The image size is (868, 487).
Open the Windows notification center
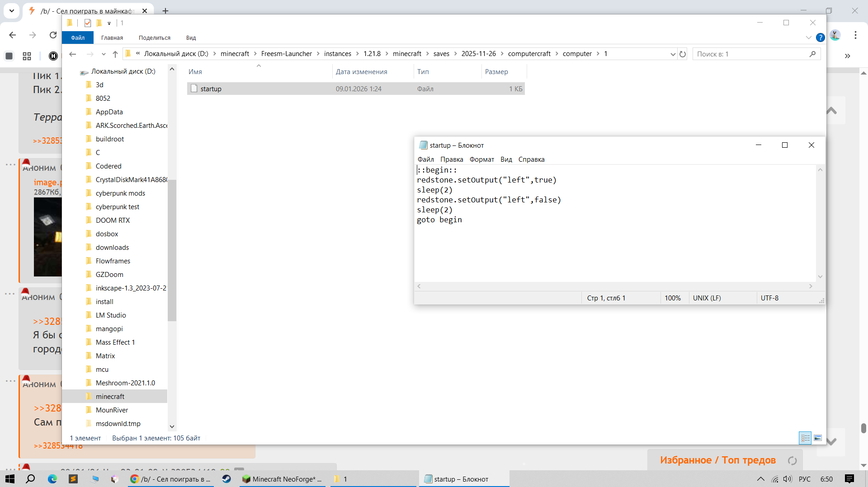[x=849, y=479]
